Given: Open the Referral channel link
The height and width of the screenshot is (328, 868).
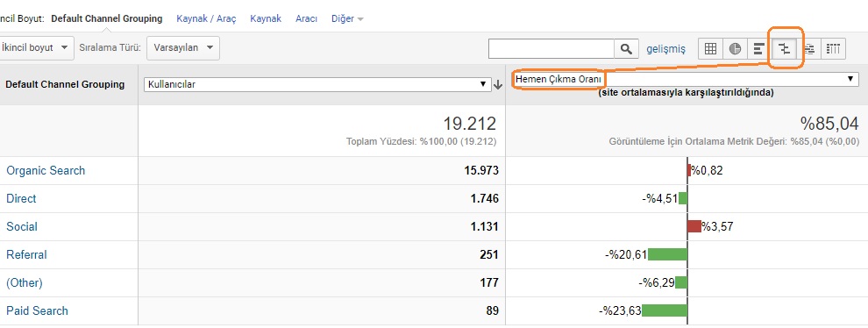Looking at the screenshot, I should pyautogui.click(x=26, y=255).
